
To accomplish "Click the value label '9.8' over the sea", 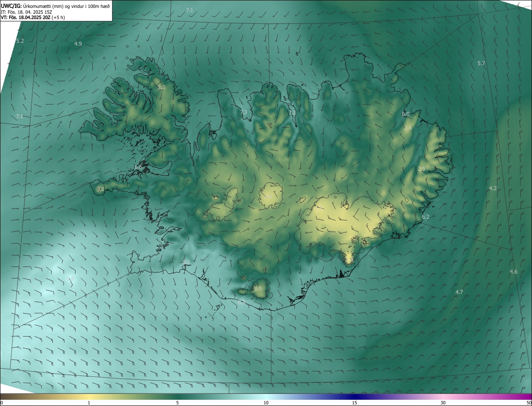I will click(x=70, y=279).
